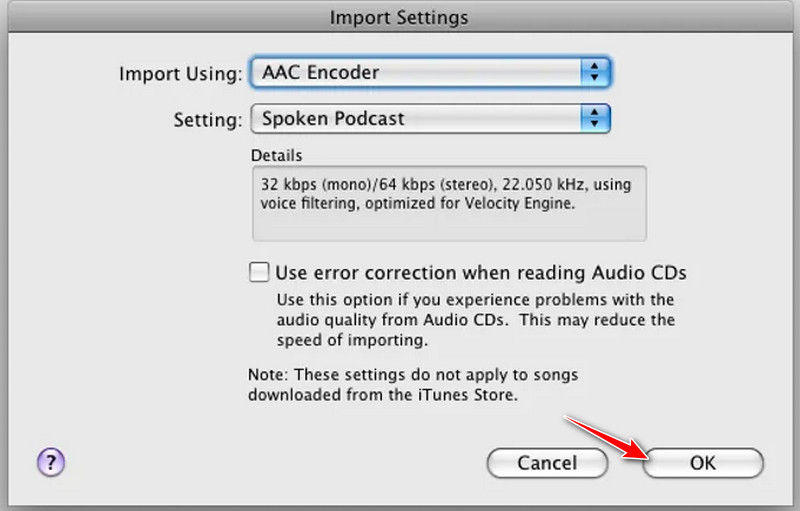Viewport: 800px width, 511px height.
Task: Open the Setting dropdown showing Spoken Podcast
Action: tap(420, 118)
